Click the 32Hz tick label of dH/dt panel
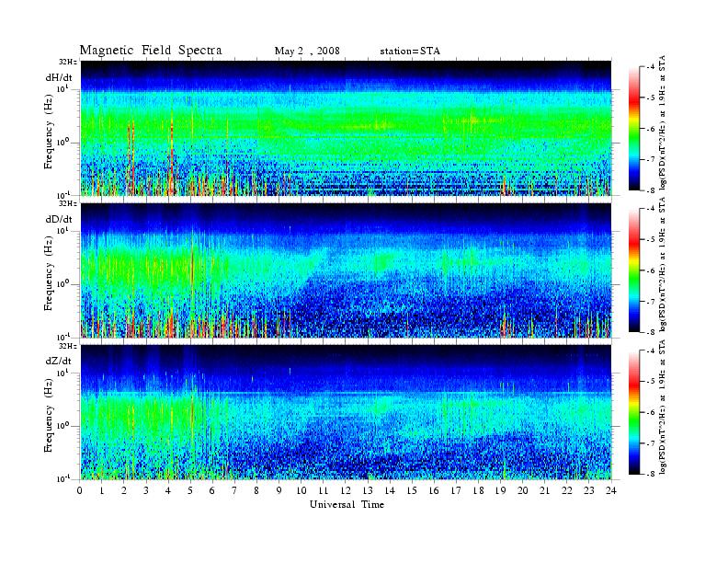This screenshot has width=728, height=563. tap(67, 62)
